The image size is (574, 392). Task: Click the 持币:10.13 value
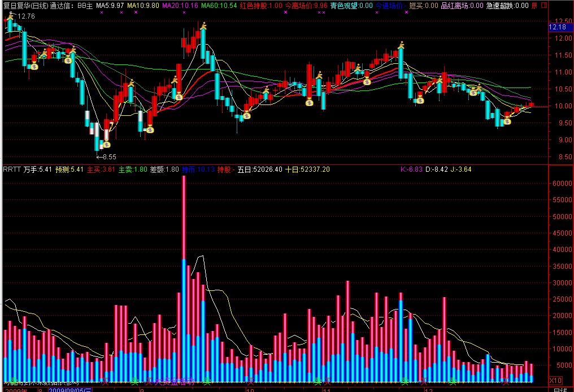point(198,169)
